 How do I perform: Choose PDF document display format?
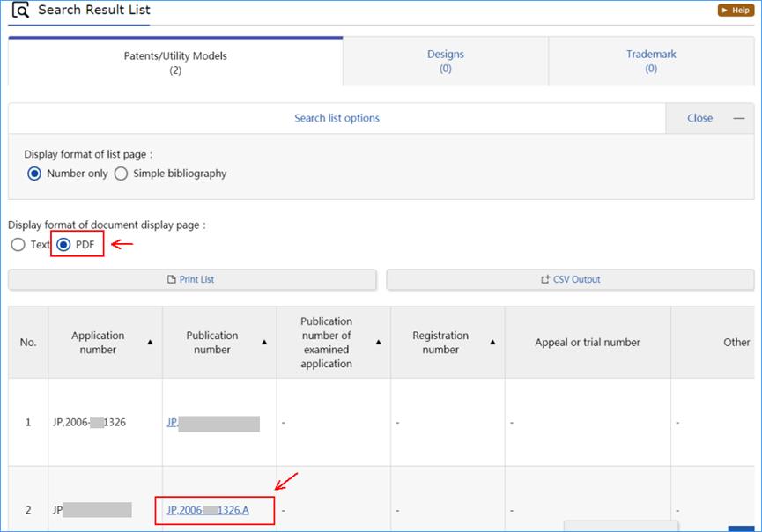[65, 245]
